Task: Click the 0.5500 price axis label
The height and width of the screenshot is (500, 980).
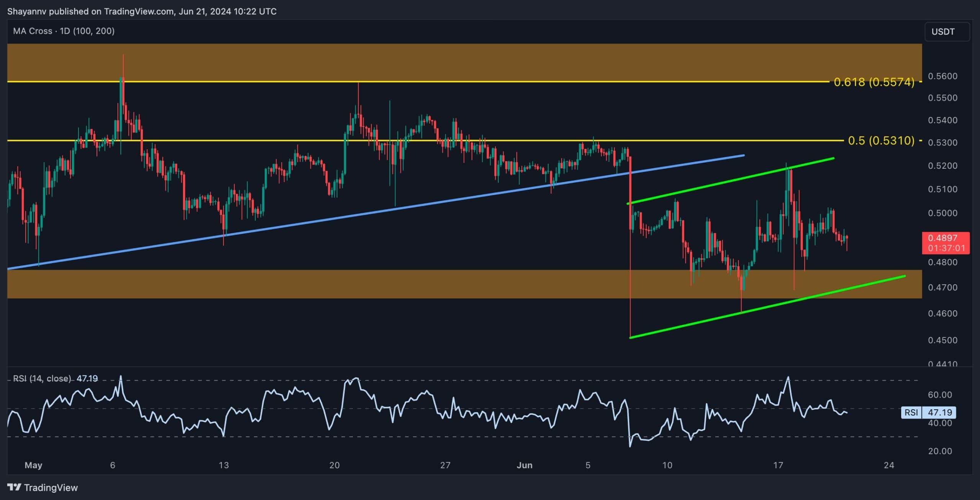Action: (942, 98)
